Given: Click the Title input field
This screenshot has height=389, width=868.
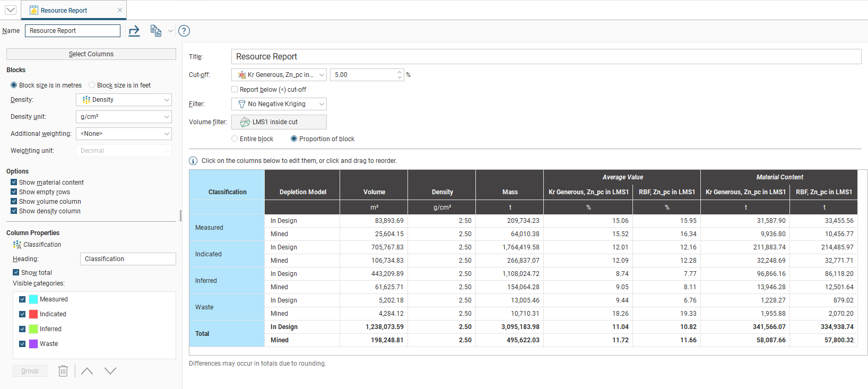Looking at the screenshot, I should point(545,57).
